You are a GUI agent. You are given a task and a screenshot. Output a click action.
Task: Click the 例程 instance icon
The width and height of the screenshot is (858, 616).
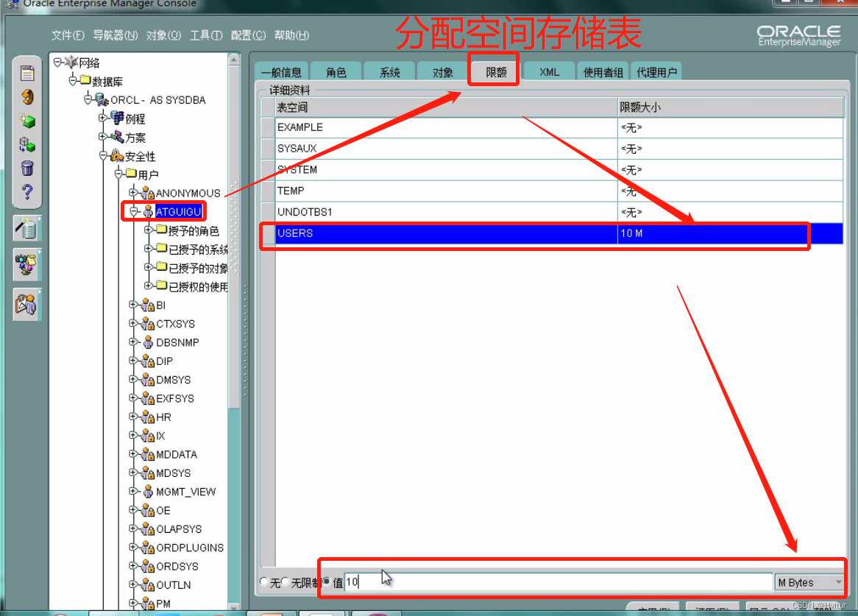[117, 118]
